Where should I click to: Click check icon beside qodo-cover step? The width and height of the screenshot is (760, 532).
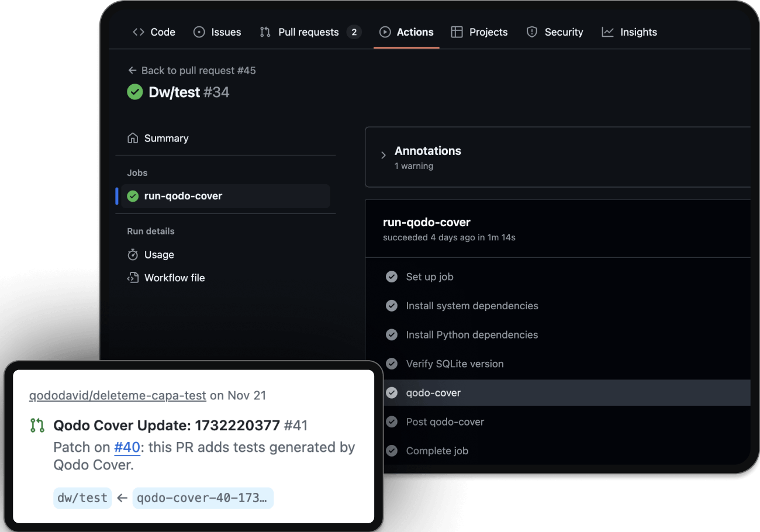392,393
